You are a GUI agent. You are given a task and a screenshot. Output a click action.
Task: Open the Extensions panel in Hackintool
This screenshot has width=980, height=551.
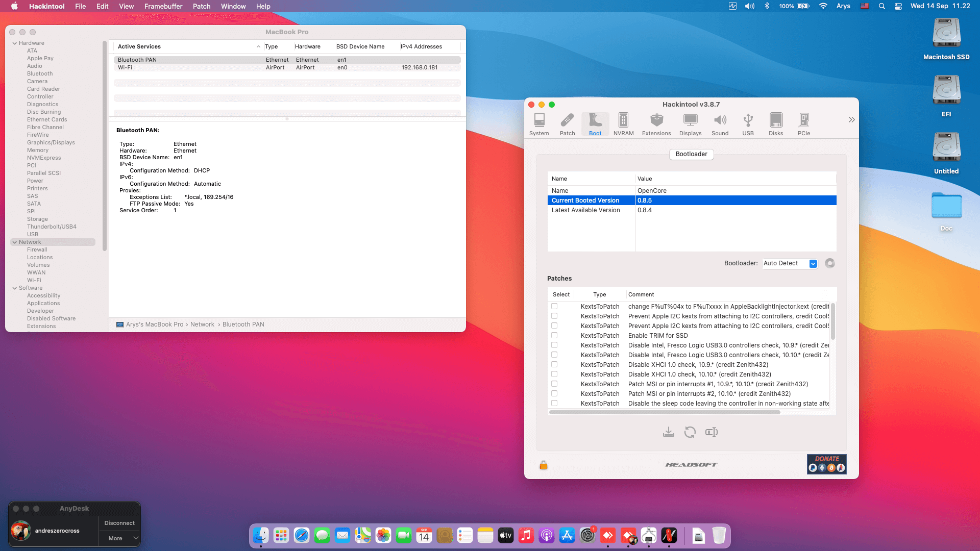click(x=656, y=124)
